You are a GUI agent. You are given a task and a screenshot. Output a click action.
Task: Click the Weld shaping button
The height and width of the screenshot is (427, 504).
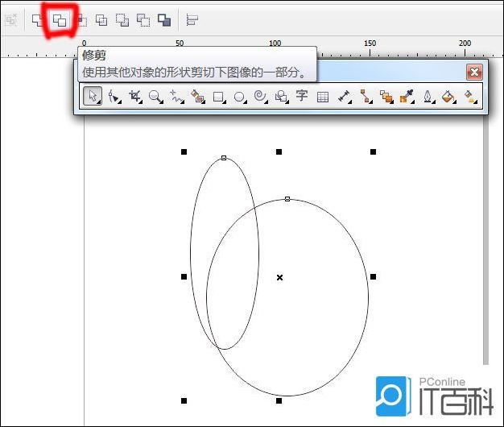38,20
